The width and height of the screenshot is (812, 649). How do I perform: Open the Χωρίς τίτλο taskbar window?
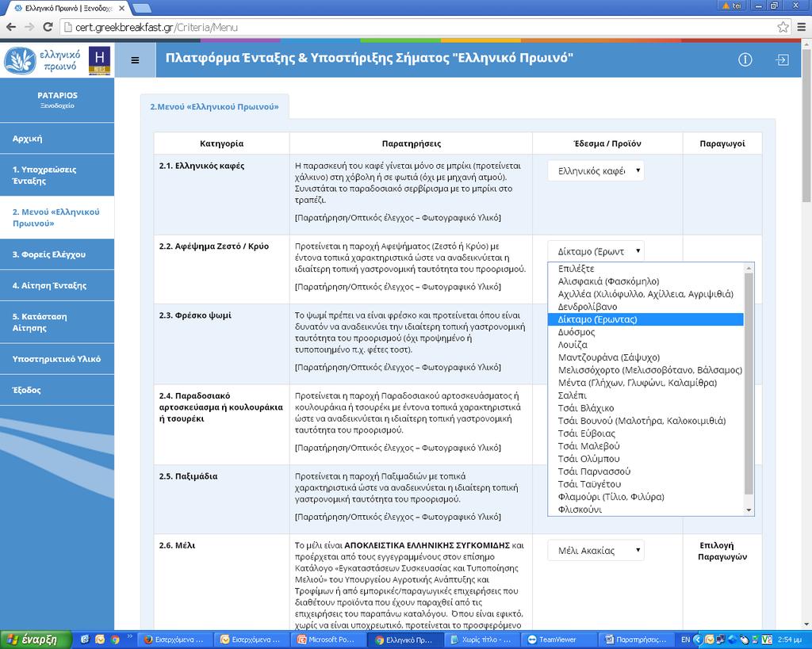(x=481, y=639)
